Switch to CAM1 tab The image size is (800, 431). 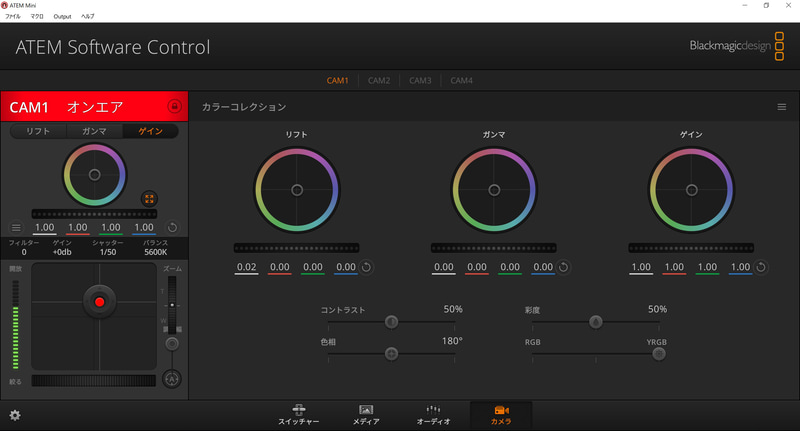click(x=337, y=81)
